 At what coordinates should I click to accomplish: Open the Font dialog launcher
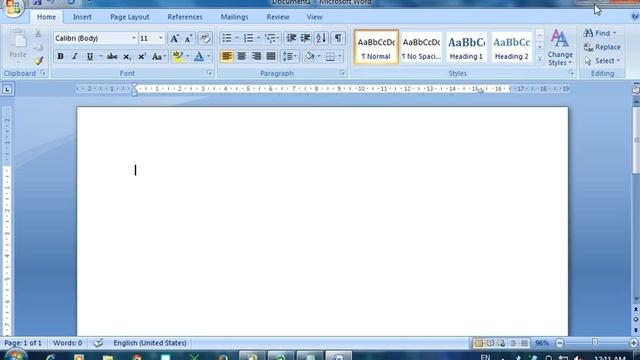[x=209, y=73]
